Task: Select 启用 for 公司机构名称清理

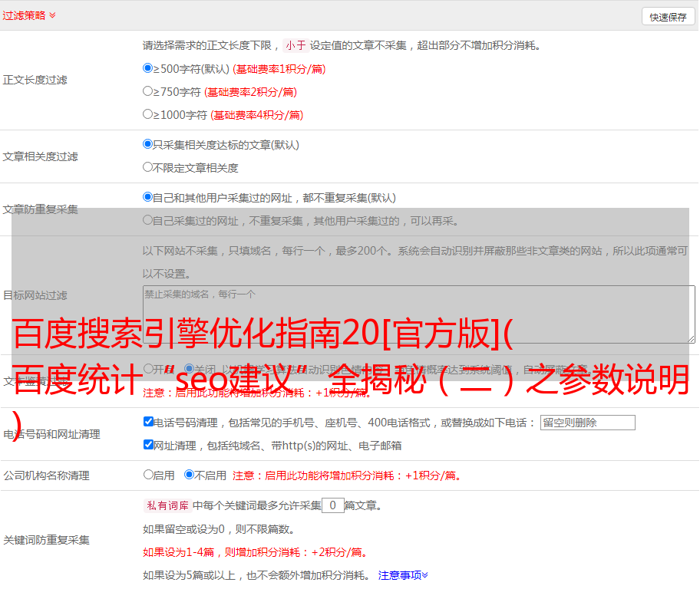Action: pos(149,475)
